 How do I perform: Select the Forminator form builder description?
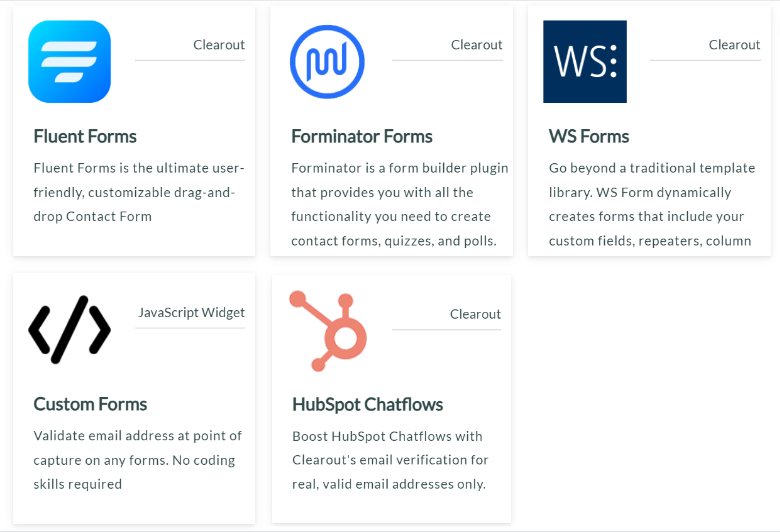click(399, 204)
